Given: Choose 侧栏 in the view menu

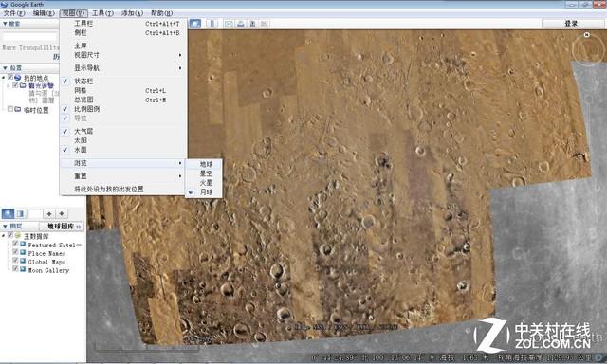Looking at the screenshot, I should tap(123, 33).
